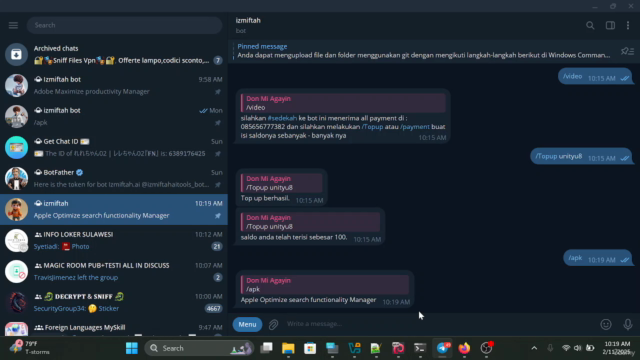Click the sent /video message bubble
The height and width of the screenshot is (360, 640).
tap(595, 77)
